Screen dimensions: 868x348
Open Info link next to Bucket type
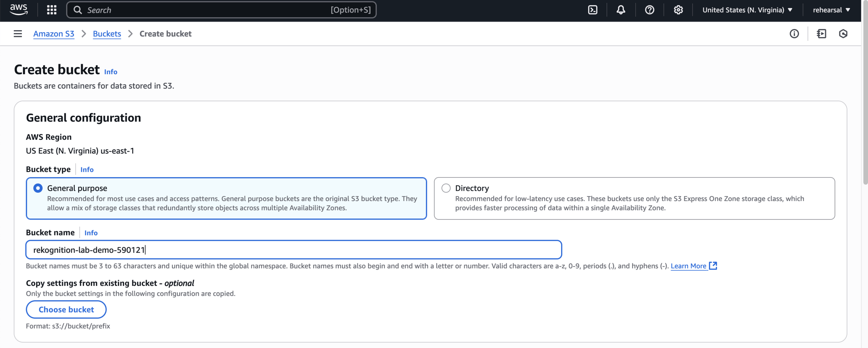(x=87, y=169)
